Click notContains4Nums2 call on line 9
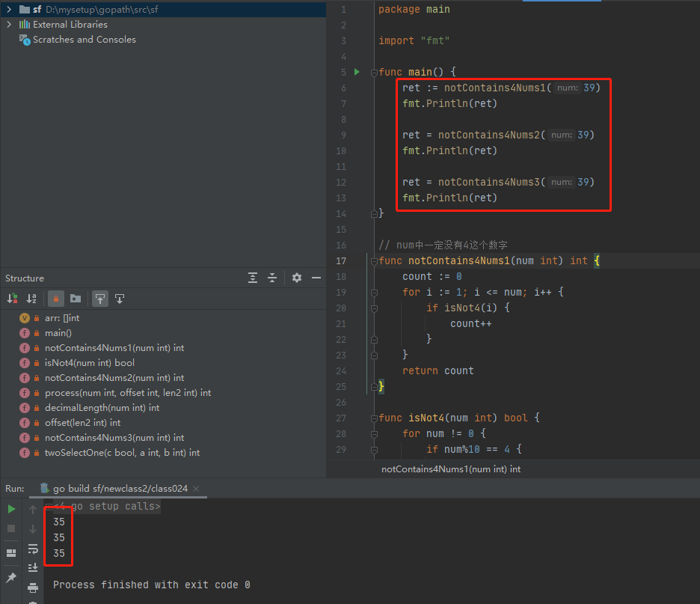Image resolution: width=700 pixels, height=604 pixels. pos(489,135)
